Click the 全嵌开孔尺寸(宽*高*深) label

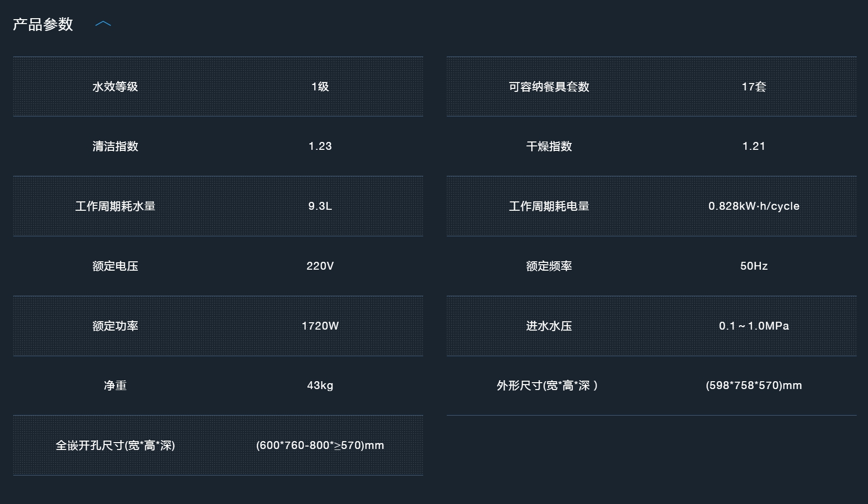click(x=115, y=446)
